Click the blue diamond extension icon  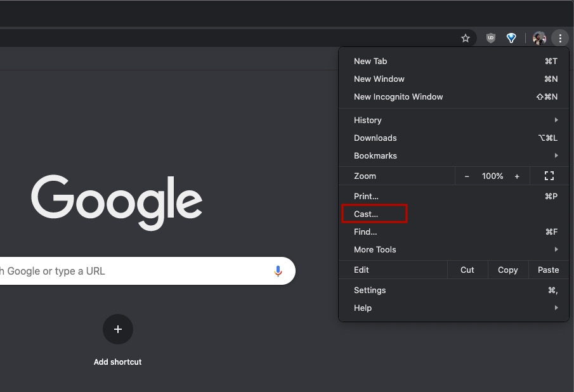coord(511,38)
